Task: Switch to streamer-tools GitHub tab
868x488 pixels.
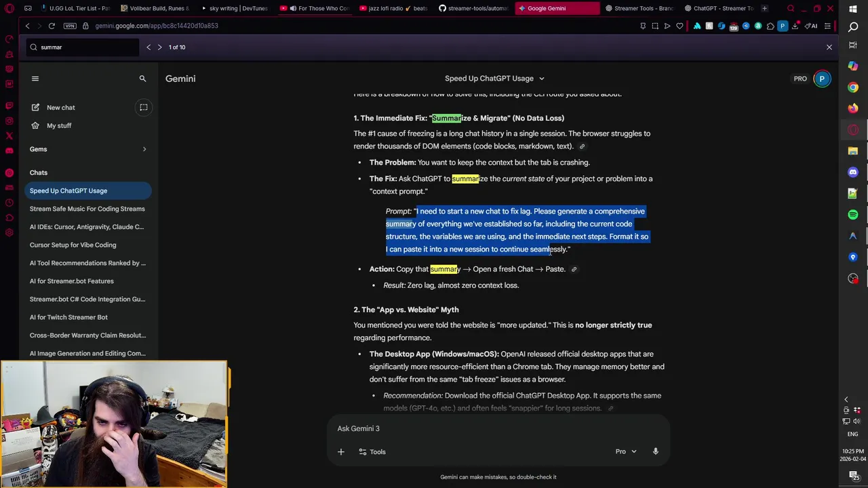Action: tap(473, 8)
